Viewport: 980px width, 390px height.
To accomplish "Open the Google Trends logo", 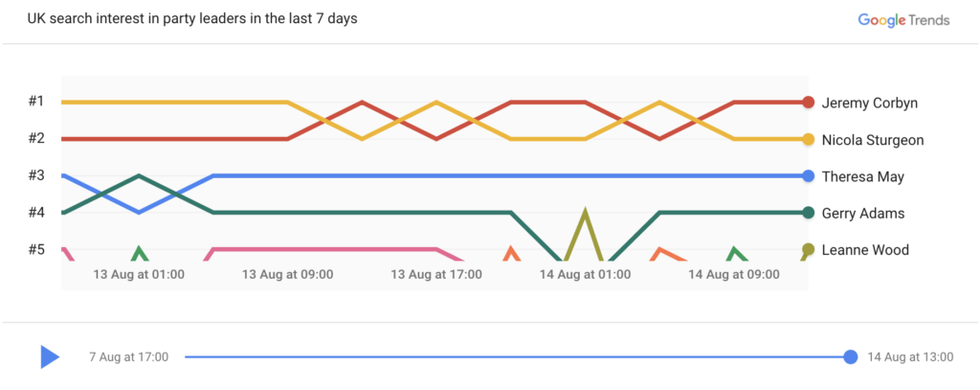I will tap(903, 20).
